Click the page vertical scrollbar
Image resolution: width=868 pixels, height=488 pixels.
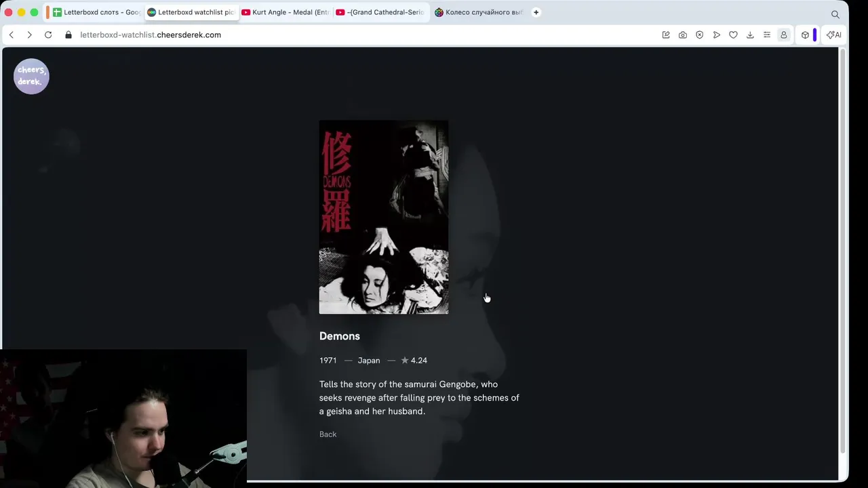[843, 251]
